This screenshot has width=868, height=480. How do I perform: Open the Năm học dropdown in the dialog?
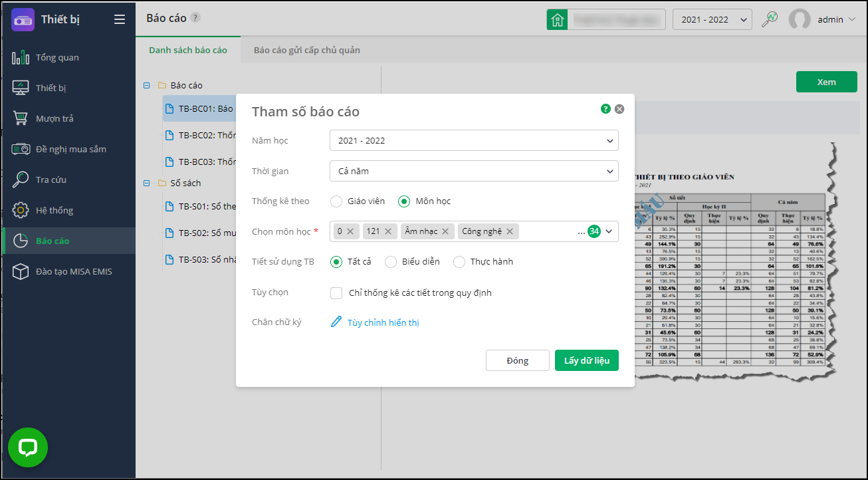(474, 140)
